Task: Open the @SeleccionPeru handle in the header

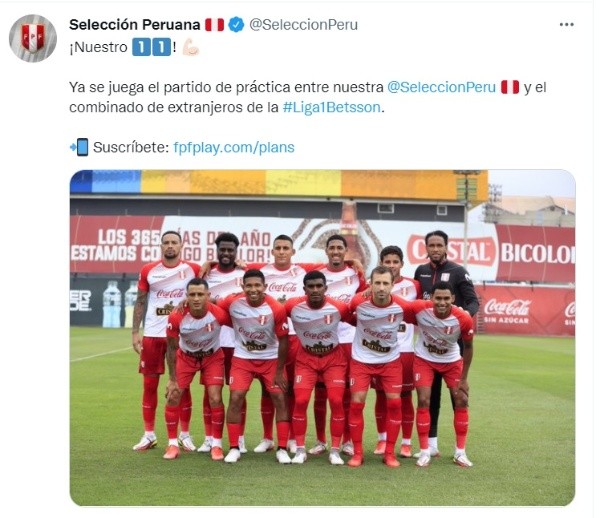Action: (303, 25)
